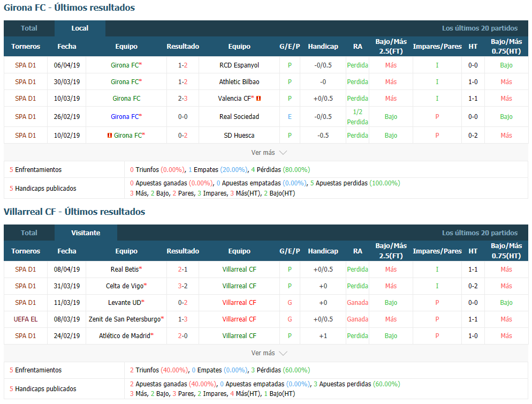The image size is (532, 404).
Task: Select the Local tab
Action: 80,28
